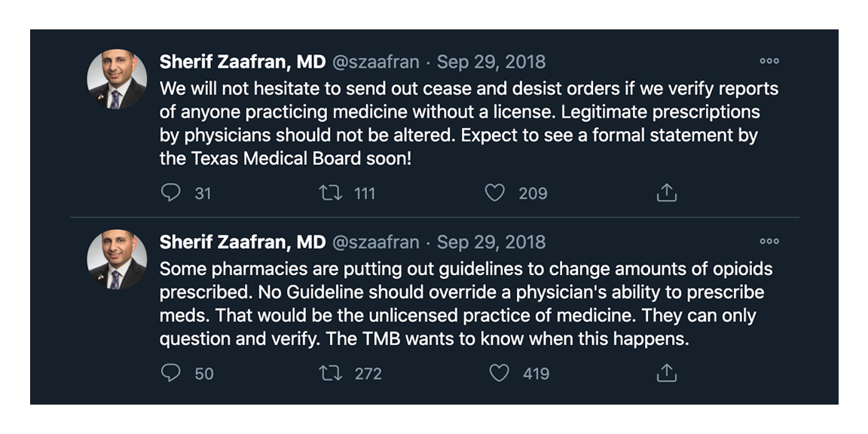This screenshot has height=434, width=868.
Task: Click the 111 retweet count
Action: (365, 194)
